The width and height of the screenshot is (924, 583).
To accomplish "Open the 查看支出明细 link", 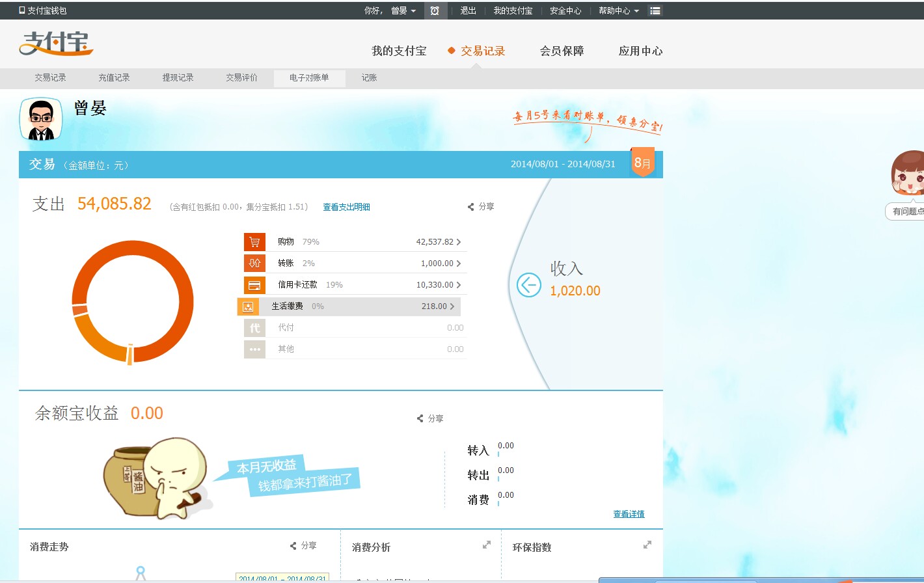I will point(346,207).
